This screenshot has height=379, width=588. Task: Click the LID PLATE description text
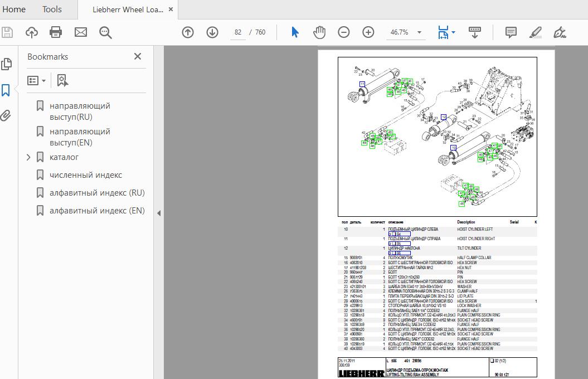(x=465, y=296)
